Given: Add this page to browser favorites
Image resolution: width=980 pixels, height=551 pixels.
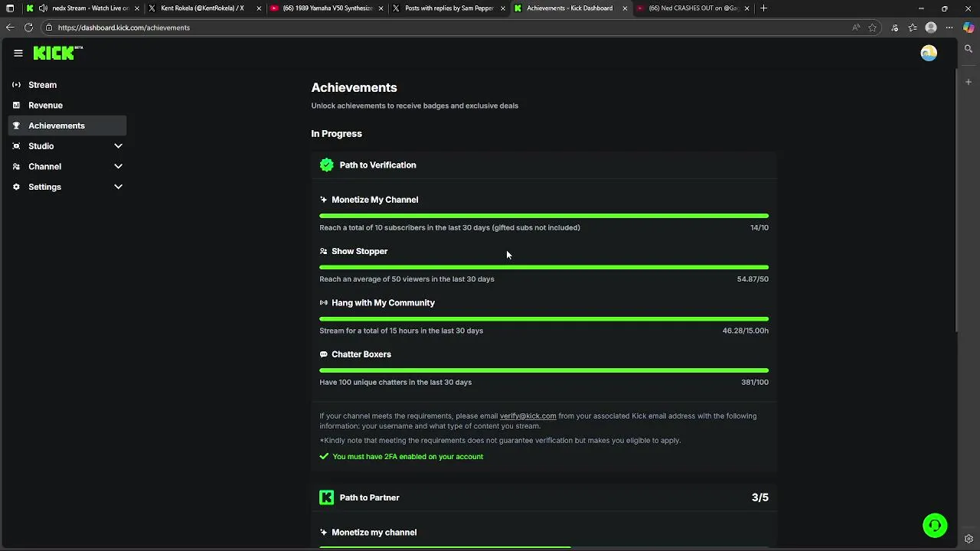Looking at the screenshot, I should 872,28.
